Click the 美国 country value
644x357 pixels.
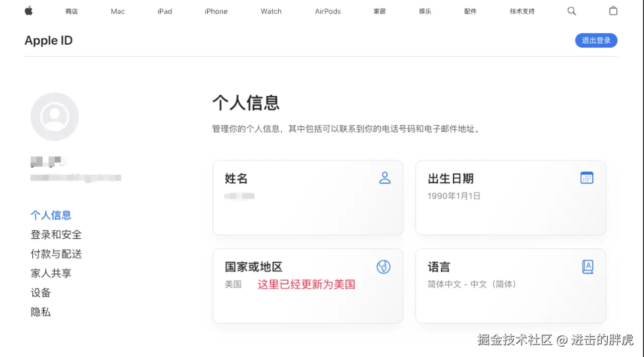click(x=233, y=285)
